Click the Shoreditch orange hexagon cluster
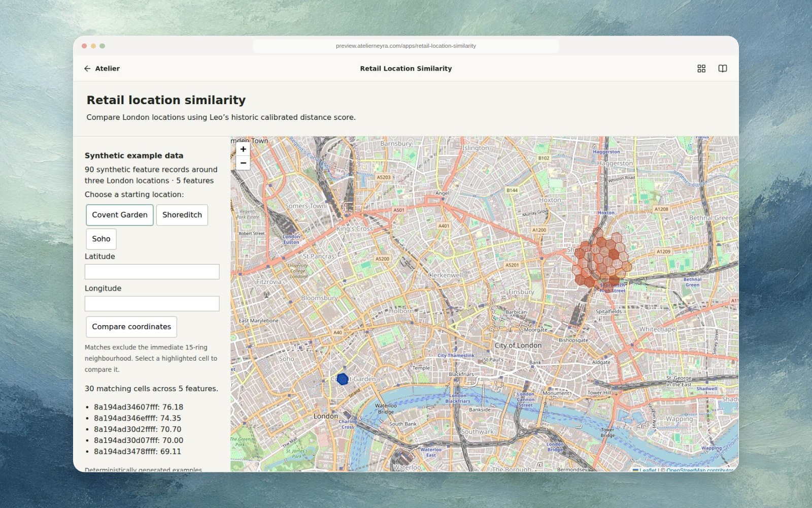This screenshot has height=508, width=812. tap(602, 260)
